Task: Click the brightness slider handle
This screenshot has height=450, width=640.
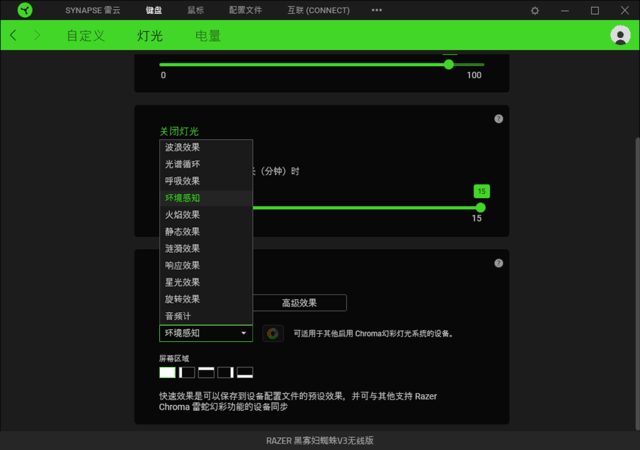Action: pos(449,65)
